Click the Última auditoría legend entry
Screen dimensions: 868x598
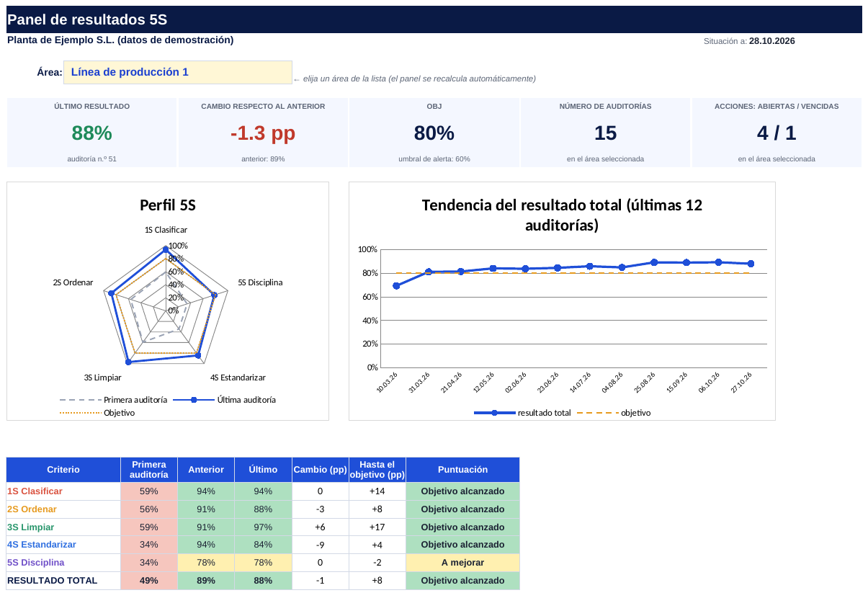coord(224,399)
